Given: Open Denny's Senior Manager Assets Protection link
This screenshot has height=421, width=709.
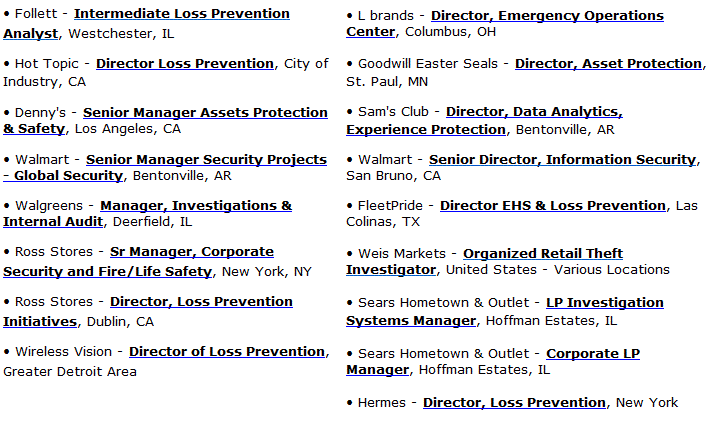Looking at the screenshot, I should point(205,113).
